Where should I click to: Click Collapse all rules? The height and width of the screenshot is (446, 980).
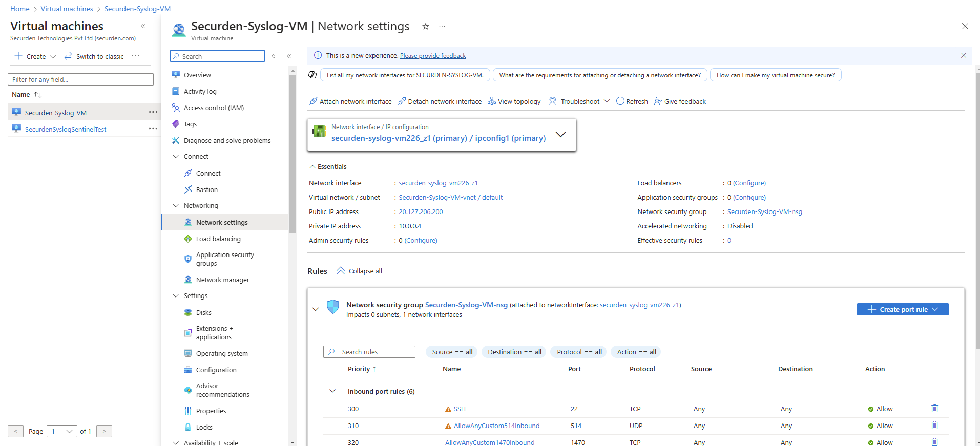360,271
